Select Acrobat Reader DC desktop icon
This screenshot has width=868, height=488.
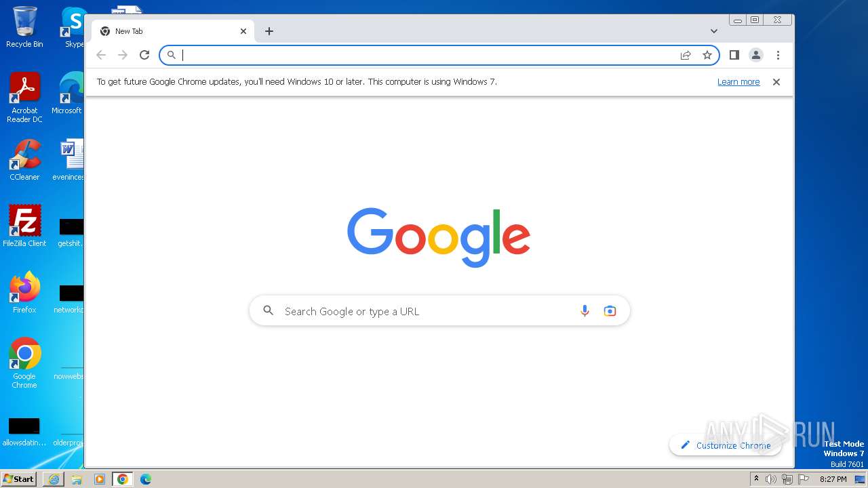tap(24, 98)
